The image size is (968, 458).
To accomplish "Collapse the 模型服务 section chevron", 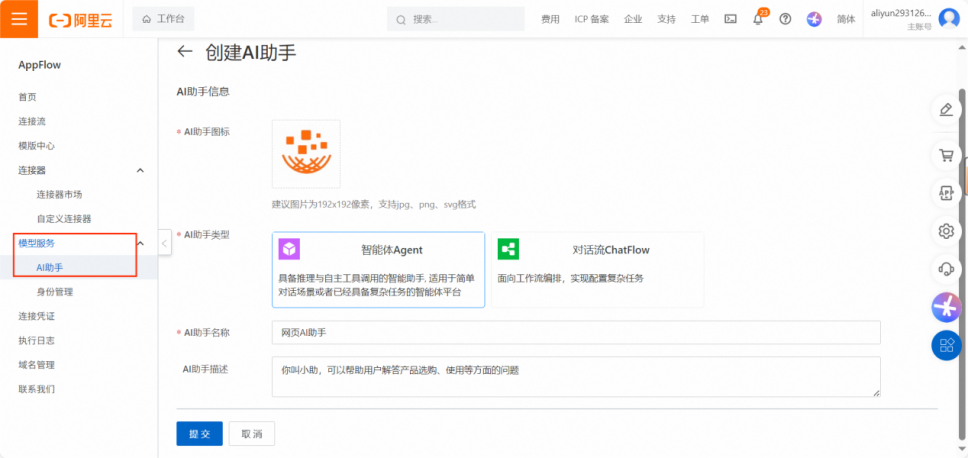I will [140, 243].
